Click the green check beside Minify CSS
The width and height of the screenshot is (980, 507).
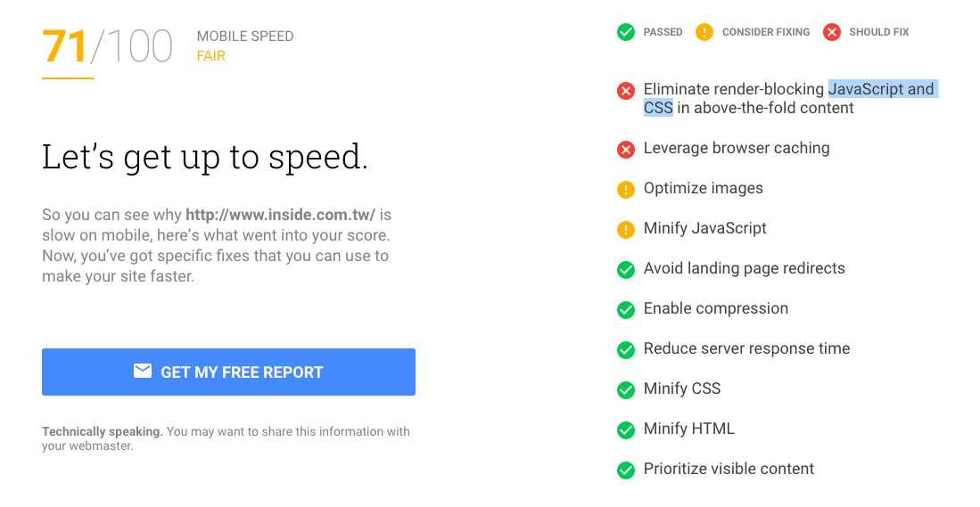626,390
